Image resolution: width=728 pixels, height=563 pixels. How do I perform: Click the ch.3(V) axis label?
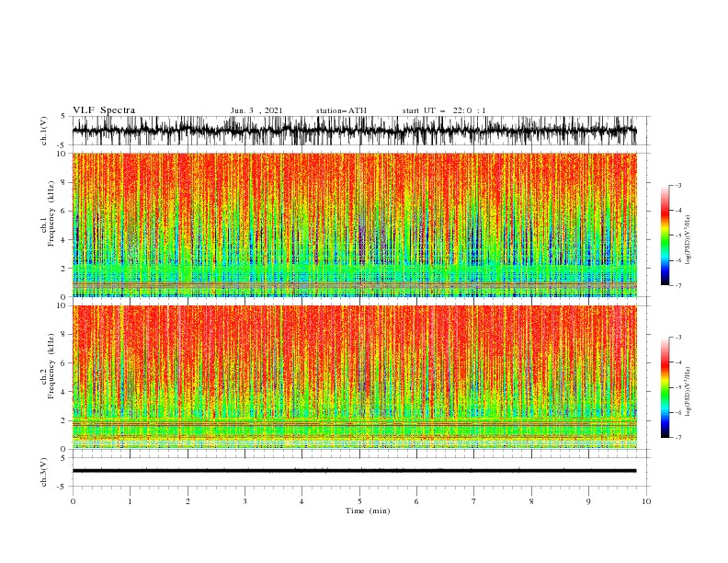44,472
